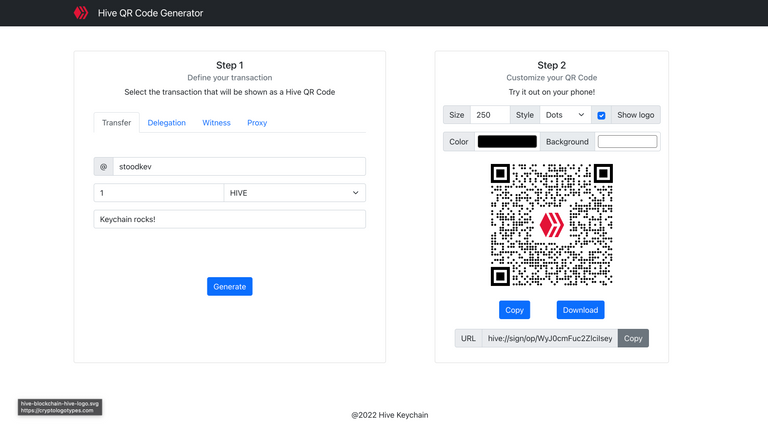
Task: Open the HIVE currency dropdown
Action: click(x=294, y=193)
